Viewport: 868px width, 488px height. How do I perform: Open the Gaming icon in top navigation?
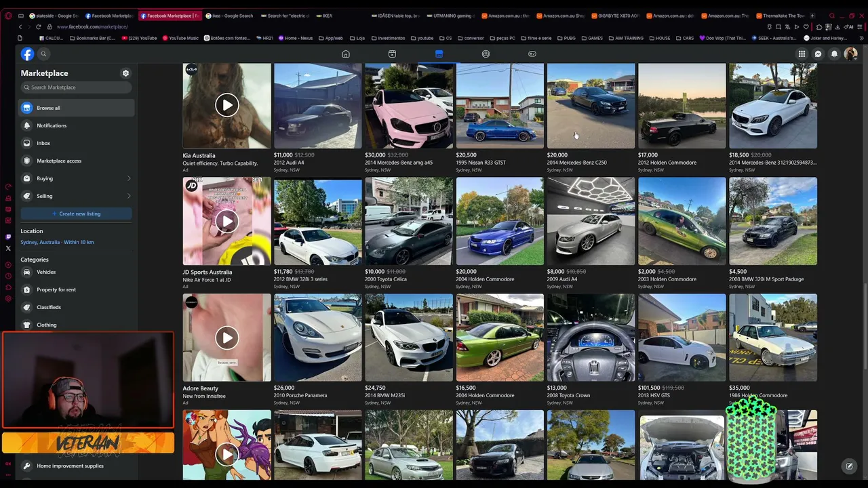532,54
